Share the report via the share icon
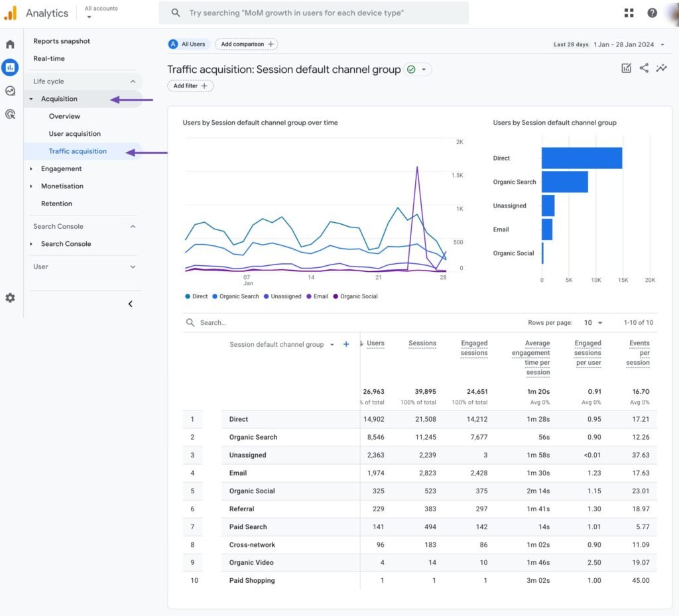The height and width of the screenshot is (616, 679). [x=644, y=68]
